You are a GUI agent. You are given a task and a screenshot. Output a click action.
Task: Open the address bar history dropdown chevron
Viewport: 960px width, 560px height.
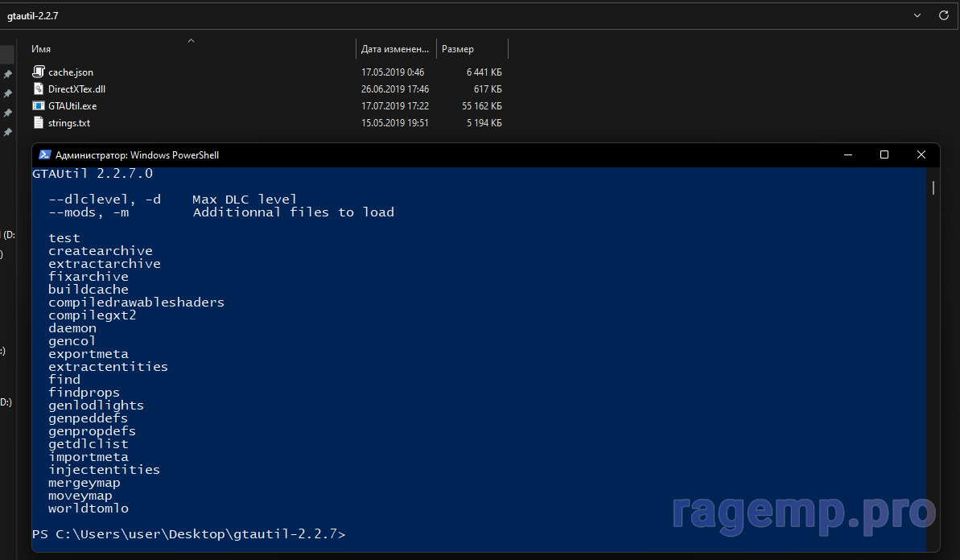click(917, 15)
